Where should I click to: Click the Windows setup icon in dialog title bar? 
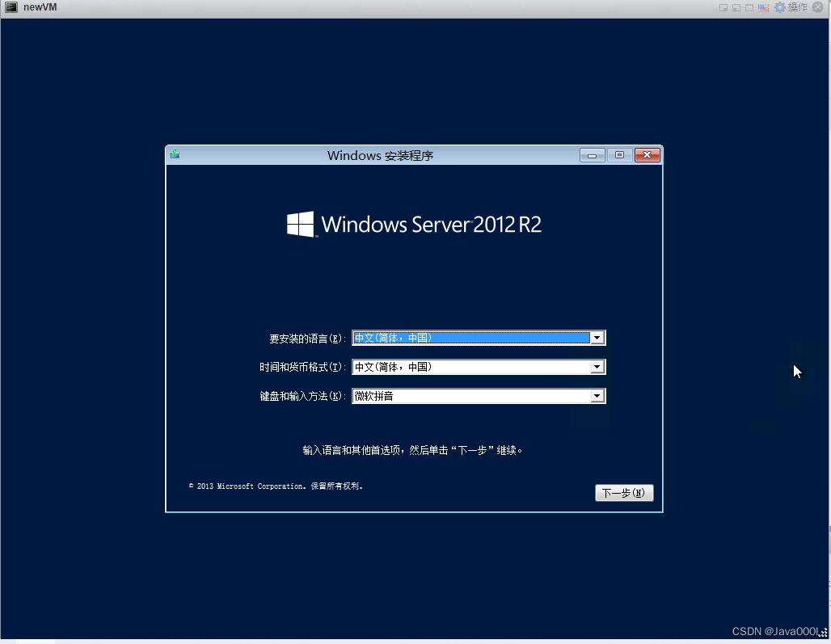coord(175,154)
